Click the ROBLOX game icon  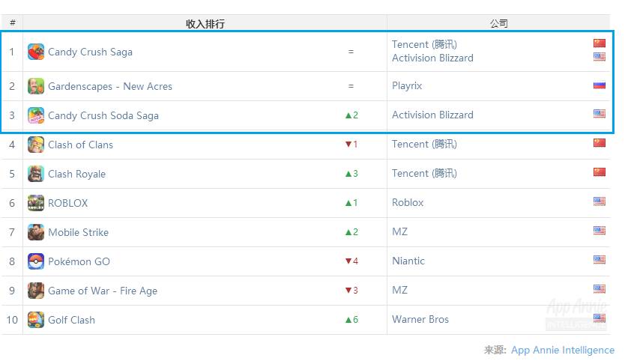point(36,203)
